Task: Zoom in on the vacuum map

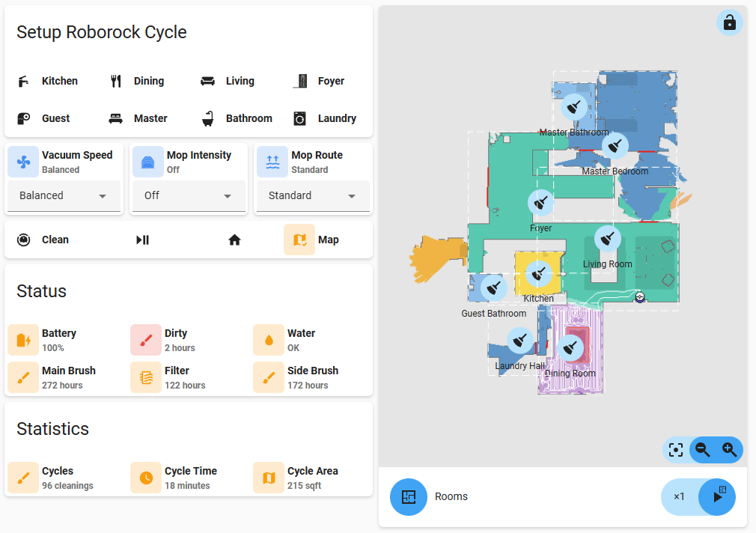Action: click(730, 450)
